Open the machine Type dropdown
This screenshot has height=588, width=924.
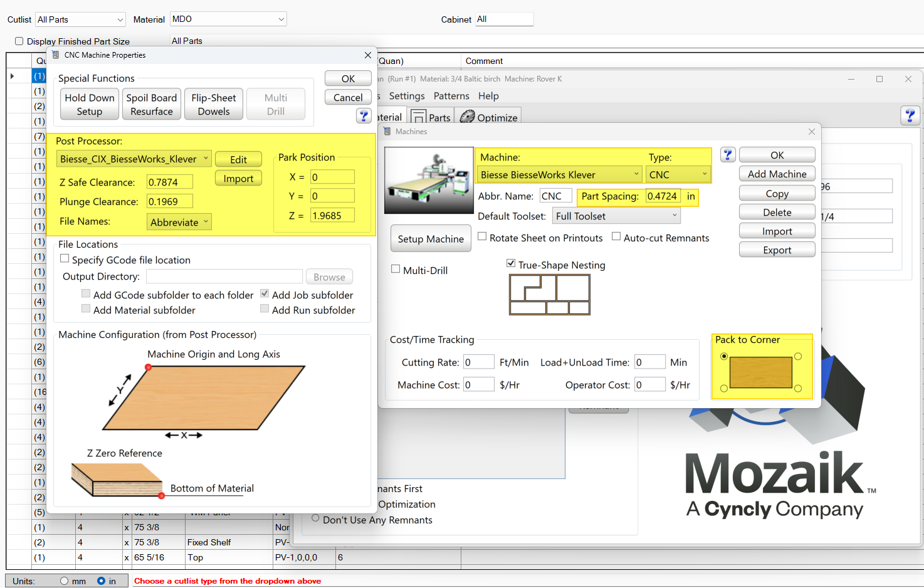678,174
